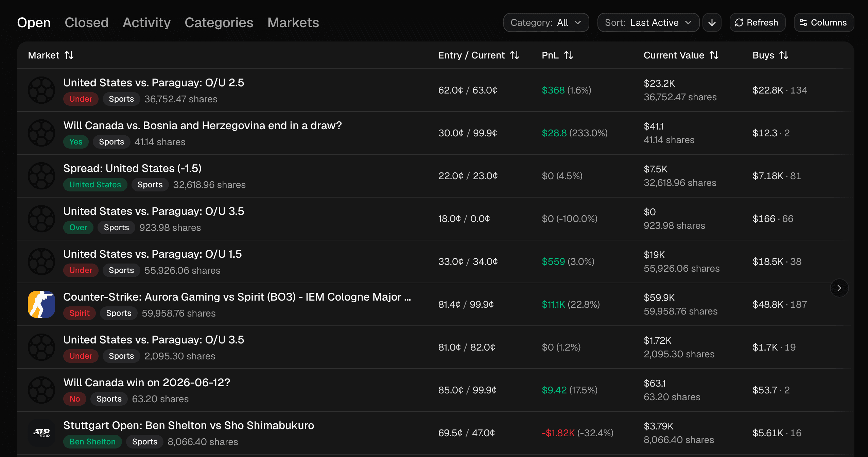Click the United States outcome tag
The height and width of the screenshot is (457, 868).
(95, 185)
